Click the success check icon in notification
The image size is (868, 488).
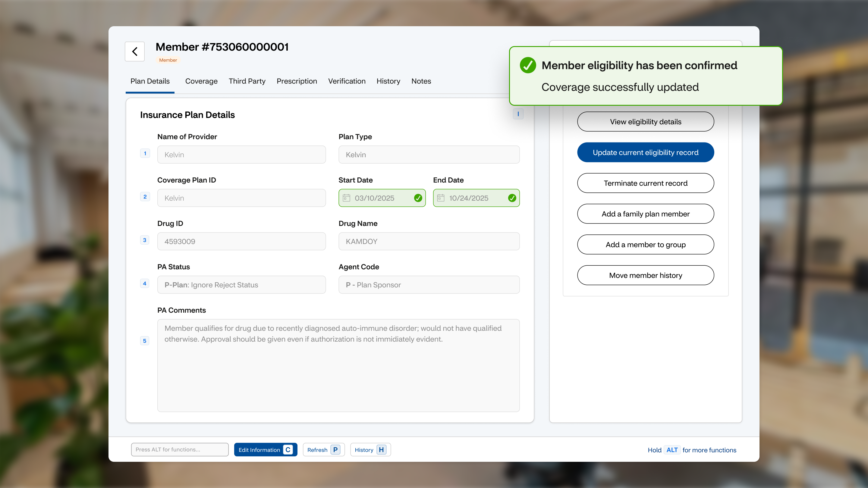528,65
